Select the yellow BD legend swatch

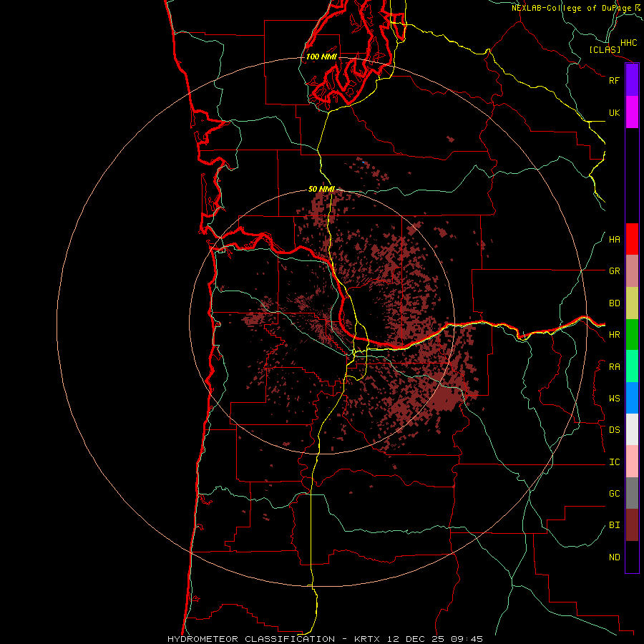point(632,303)
